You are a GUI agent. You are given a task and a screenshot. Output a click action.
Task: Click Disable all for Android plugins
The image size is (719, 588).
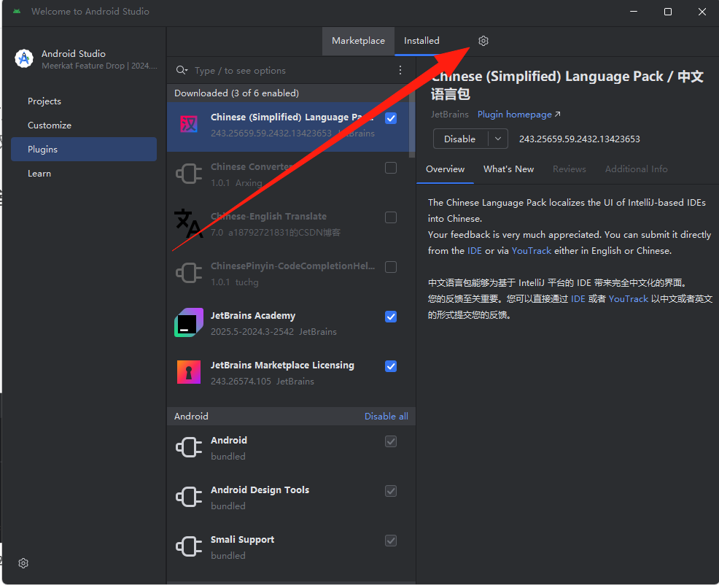[386, 417]
